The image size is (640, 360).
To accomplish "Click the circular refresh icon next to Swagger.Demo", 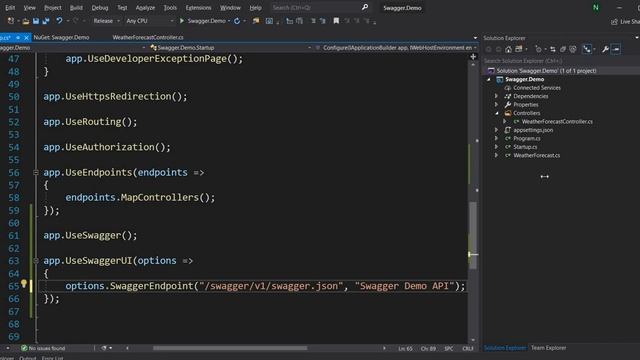I will [237, 21].
